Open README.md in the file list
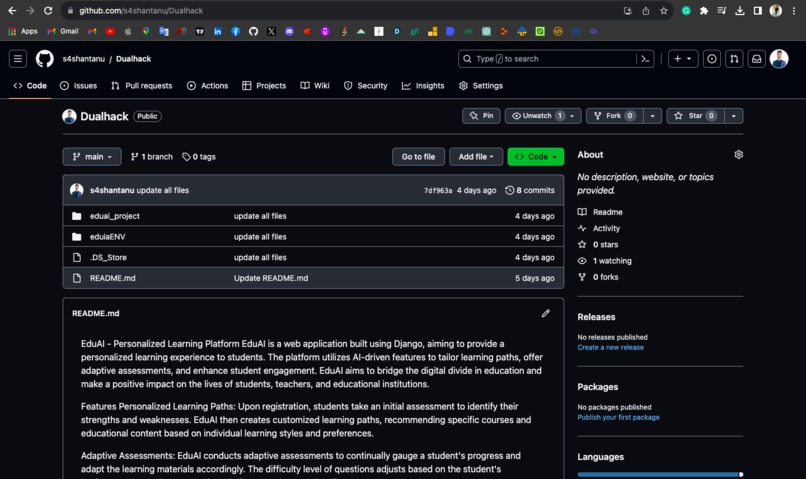This screenshot has width=806, height=479. pos(113,278)
